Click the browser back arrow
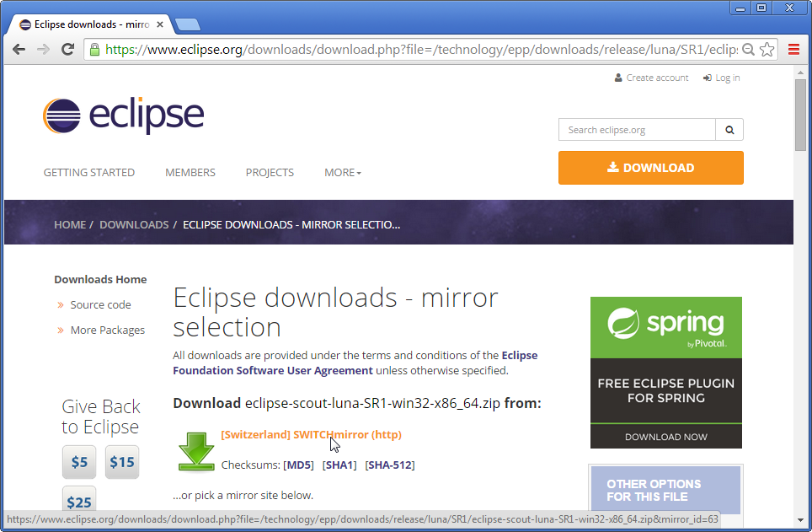The height and width of the screenshot is (532, 812). 19,50
